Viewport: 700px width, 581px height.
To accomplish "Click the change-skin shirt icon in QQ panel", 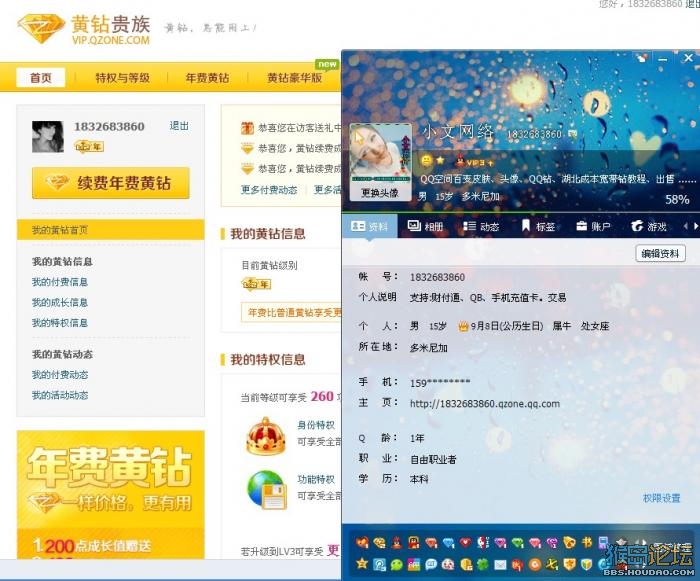I will coord(642,58).
